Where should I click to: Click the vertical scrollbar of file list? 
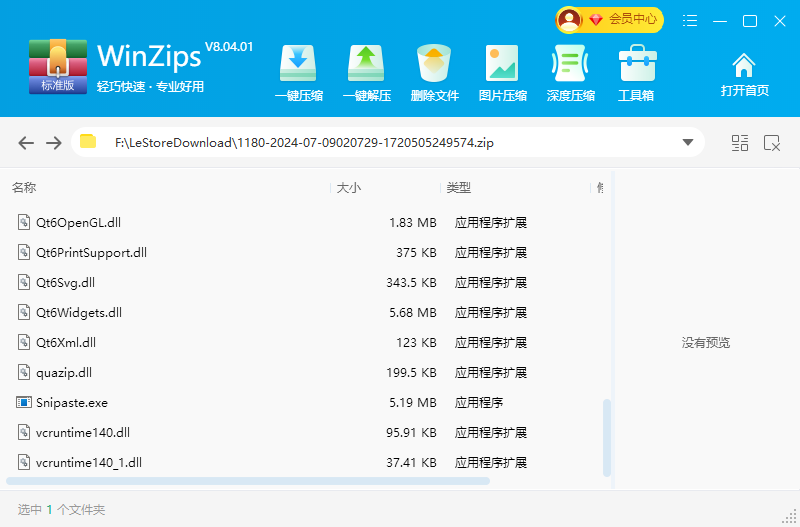tap(607, 438)
